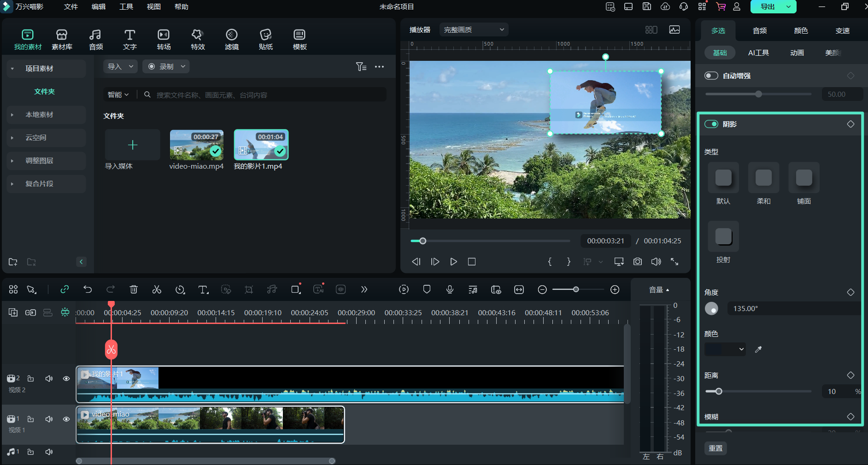868x465 pixels.
Task: Take a snapshot with the camera icon
Action: point(638,262)
